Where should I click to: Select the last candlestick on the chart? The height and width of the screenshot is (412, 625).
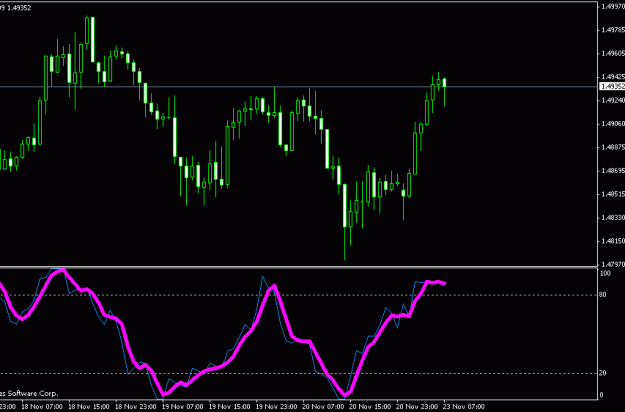(444, 92)
